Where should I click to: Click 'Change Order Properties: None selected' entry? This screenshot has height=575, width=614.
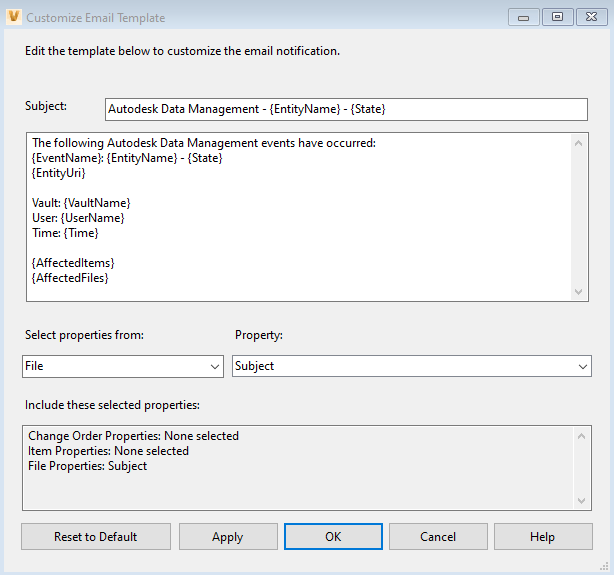click(133, 436)
